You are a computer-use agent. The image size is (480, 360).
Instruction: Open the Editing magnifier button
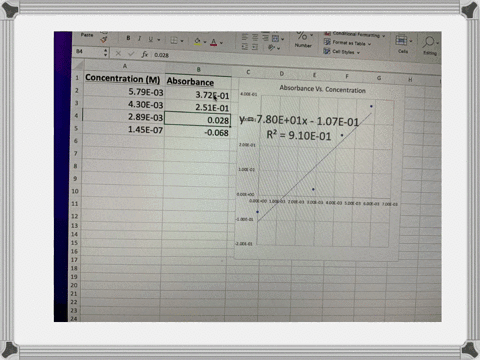coord(430,45)
